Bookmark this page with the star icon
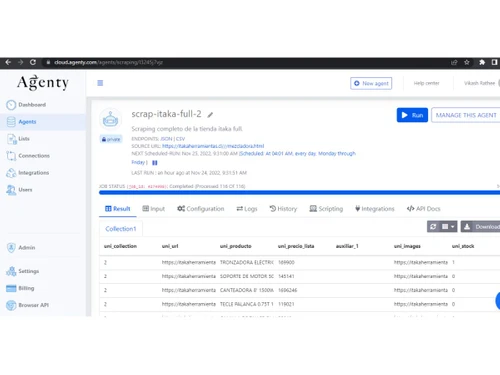The width and height of the screenshot is (500, 375). coord(467,62)
